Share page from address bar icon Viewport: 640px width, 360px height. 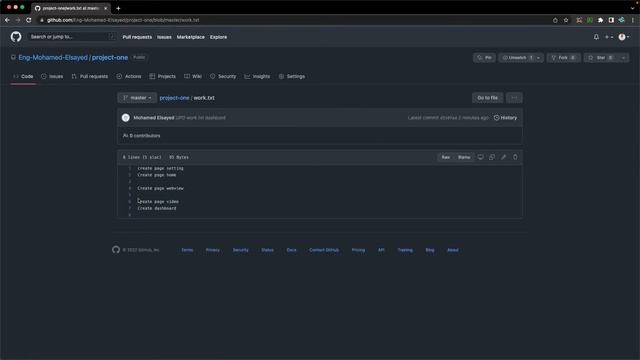[x=555, y=20]
